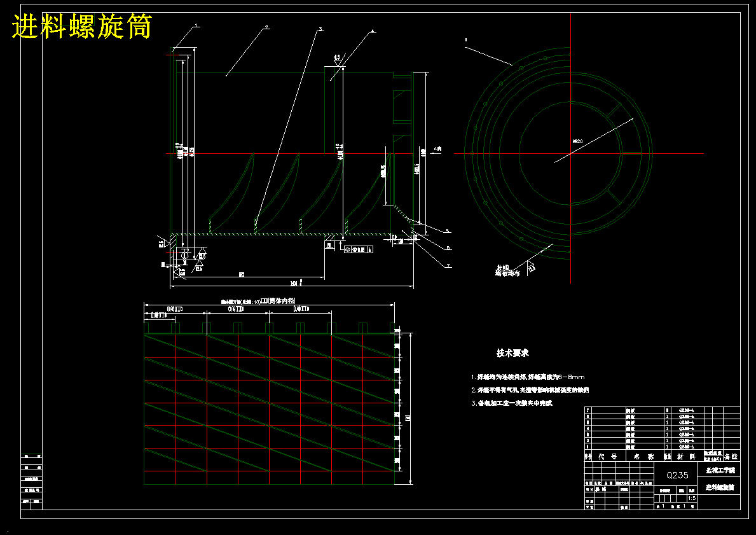Screen dimensions: 756x535
Task: Click the 1:5 scale cell
Action: pos(692,498)
